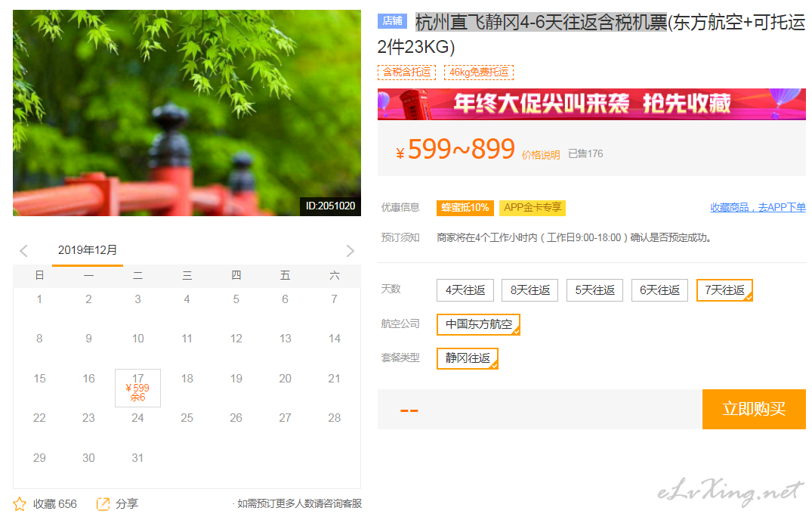Click the 立即购买 buy button

click(x=754, y=410)
